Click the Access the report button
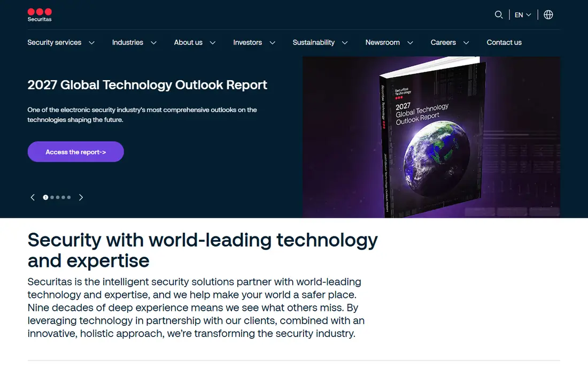The width and height of the screenshot is (588, 368). [76, 151]
